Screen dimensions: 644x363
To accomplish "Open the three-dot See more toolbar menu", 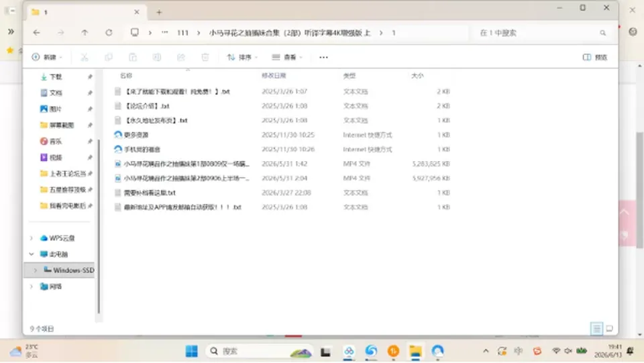I will (323, 57).
